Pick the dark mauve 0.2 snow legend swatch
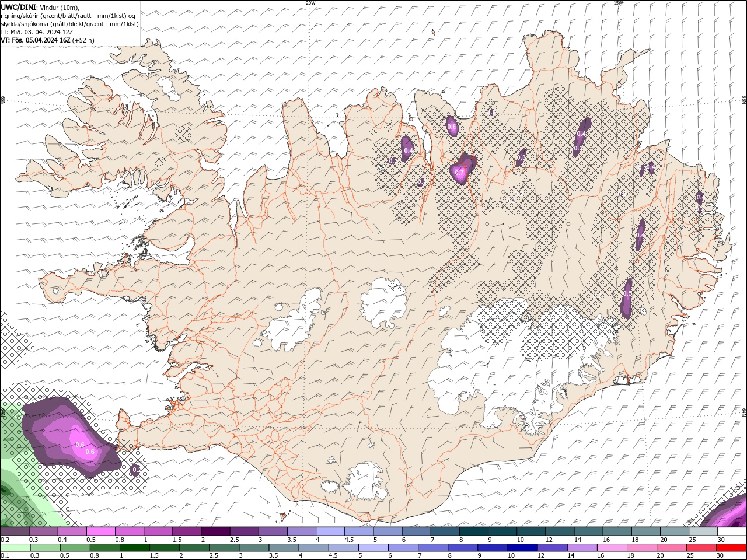Screen dimensions: 747x560 (15, 531)
